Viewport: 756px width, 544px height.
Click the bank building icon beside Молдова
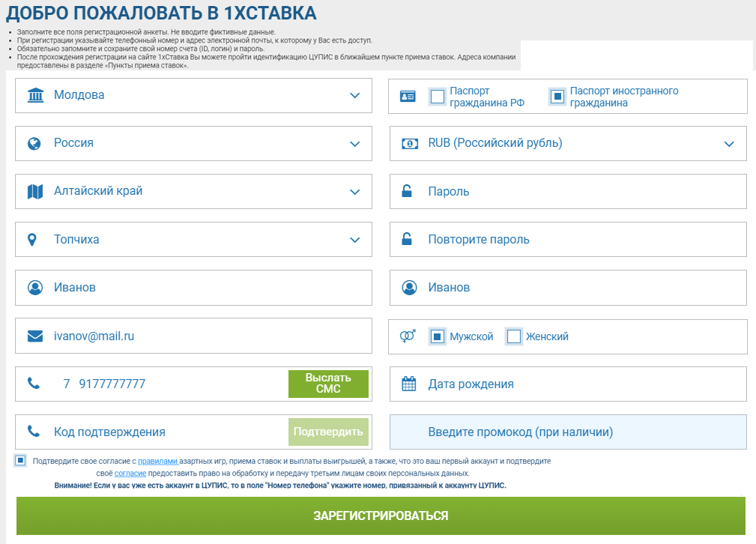[x=35, y=95]
